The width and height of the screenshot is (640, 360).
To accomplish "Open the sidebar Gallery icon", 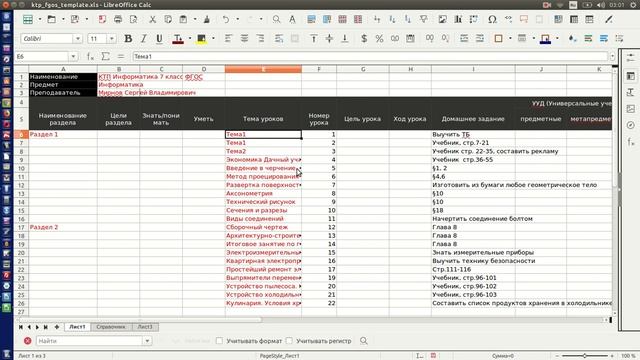I will click(x=631, y=109).
